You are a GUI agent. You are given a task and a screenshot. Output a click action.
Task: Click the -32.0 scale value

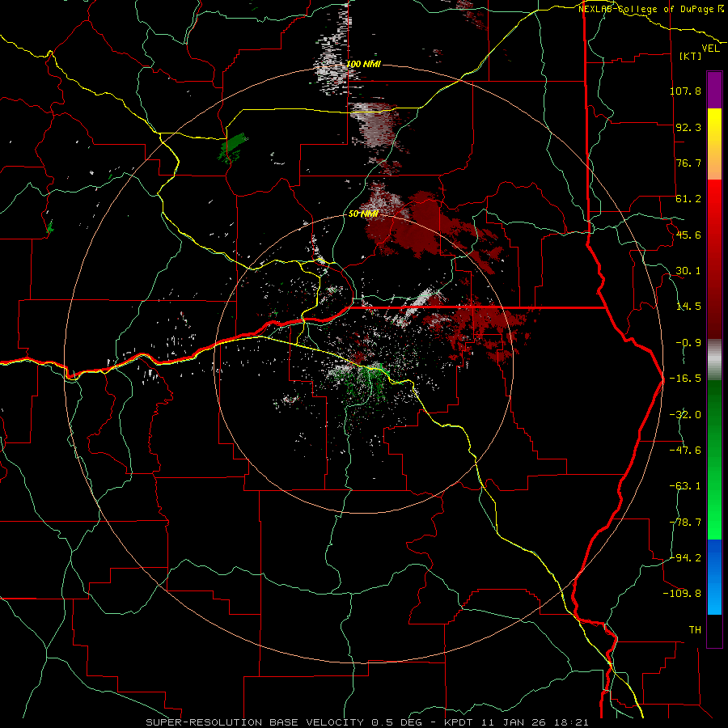click(685, 415)
